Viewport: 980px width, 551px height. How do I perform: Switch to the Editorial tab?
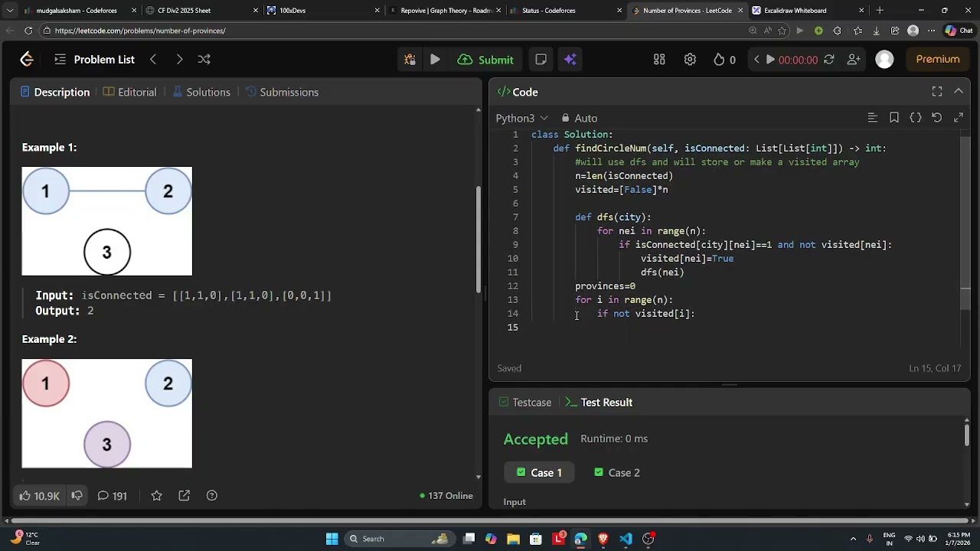(x=129, y=92)
